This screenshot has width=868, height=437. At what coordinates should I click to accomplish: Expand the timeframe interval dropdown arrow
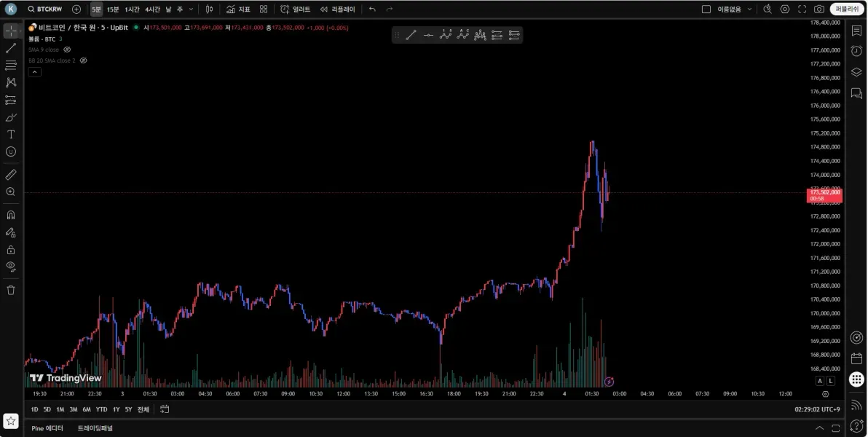(191, 9)
